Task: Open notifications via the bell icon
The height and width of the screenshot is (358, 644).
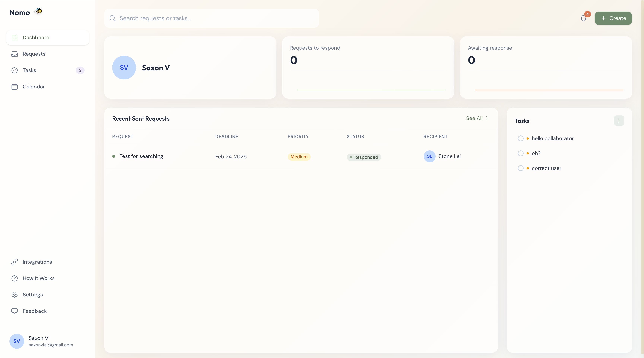Action: pos(584,18)
